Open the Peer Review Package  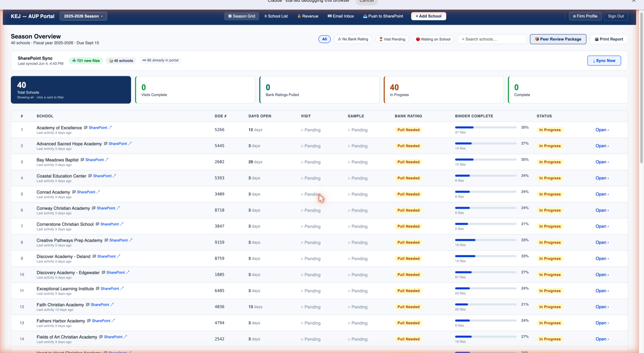pos(558,39)
